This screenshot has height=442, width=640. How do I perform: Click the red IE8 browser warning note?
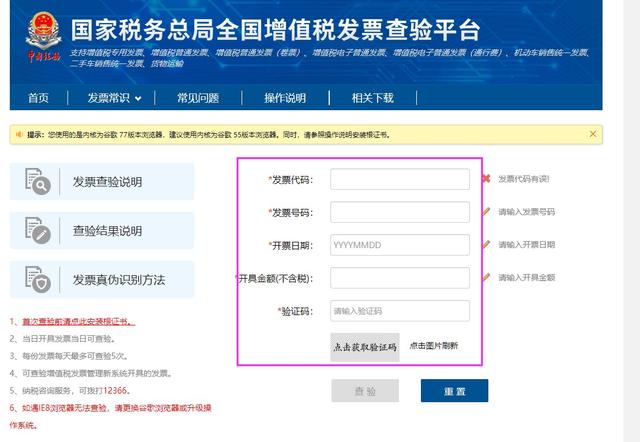(110, 416)
